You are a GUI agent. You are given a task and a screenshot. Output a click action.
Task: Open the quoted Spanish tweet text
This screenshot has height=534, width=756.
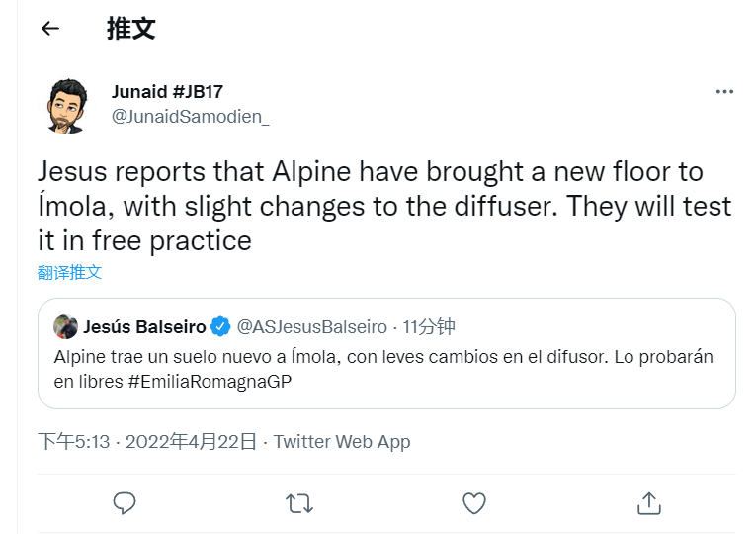[x=383, y=357]
